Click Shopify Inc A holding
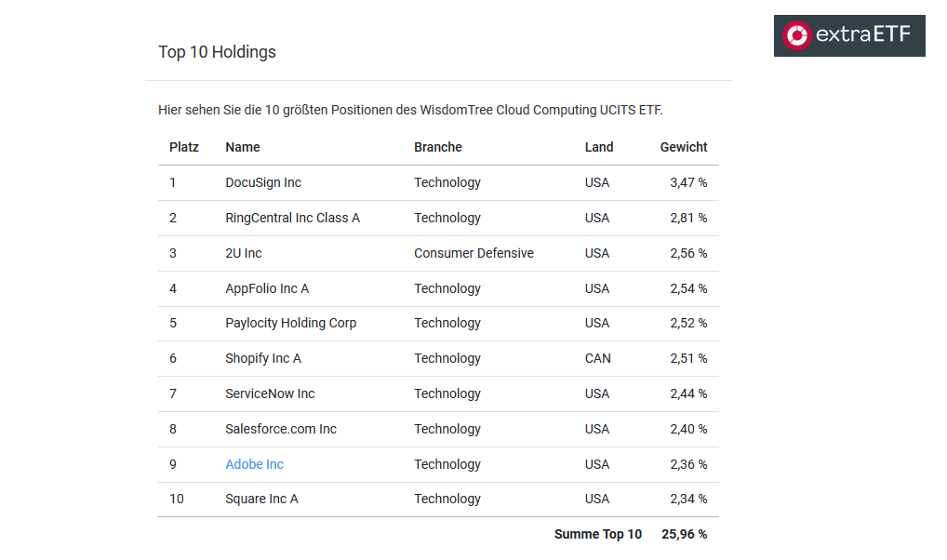Screen dimensions: 947x560 pos(263,358)
